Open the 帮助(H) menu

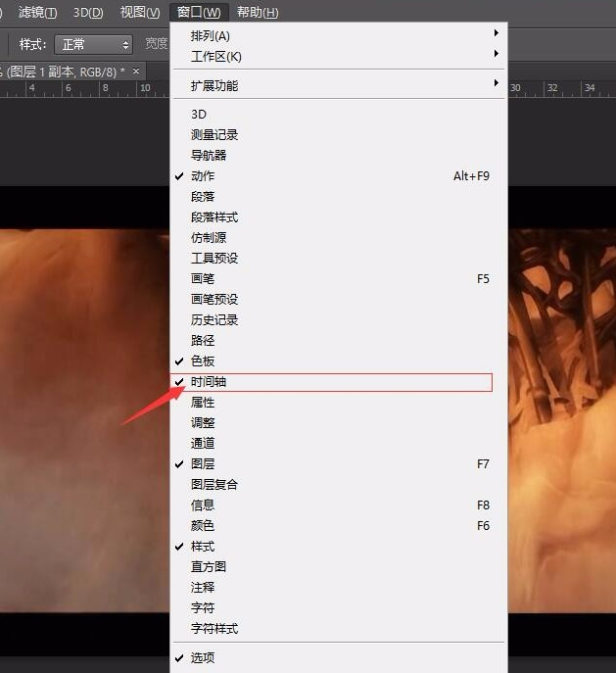click(258, 12)
